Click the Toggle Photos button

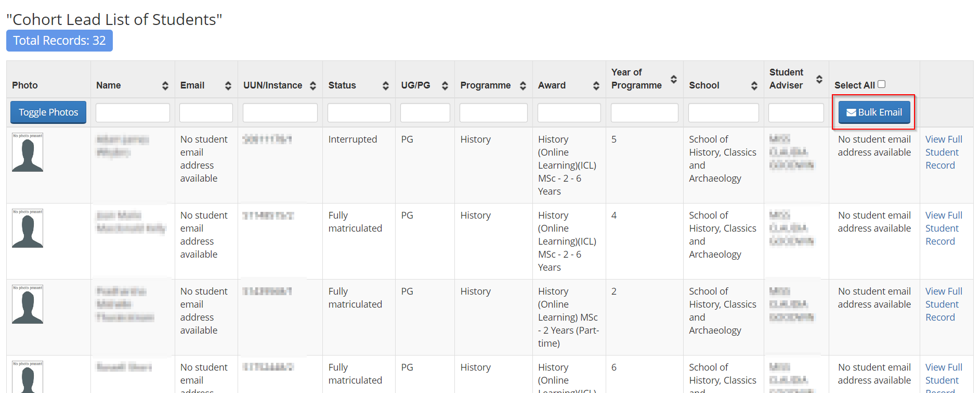click(x=48, y=112)
